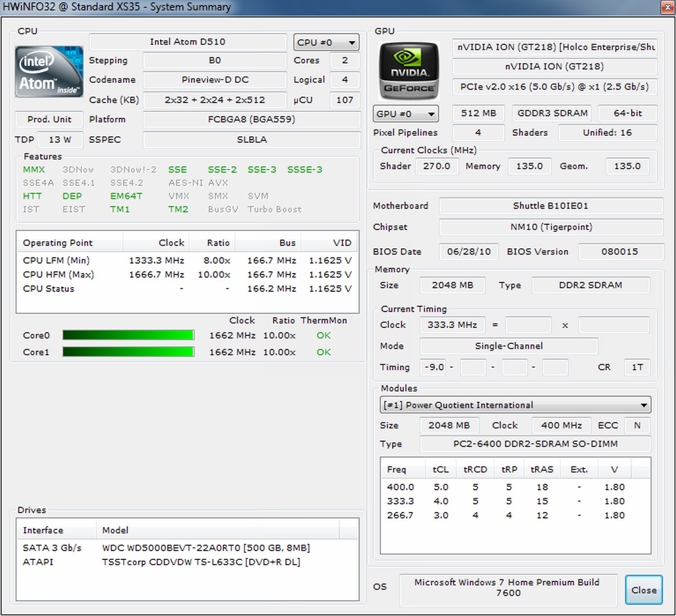The width and height of the screenshot is (676, 616).
Task: Close the window with the red X
Action: (x=667, y=7)
